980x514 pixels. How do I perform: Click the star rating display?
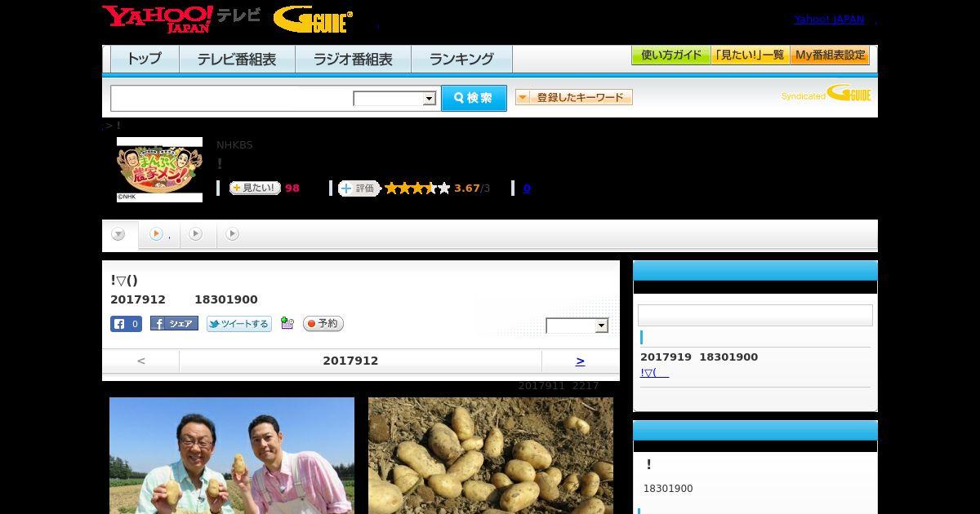pos(417,188)
